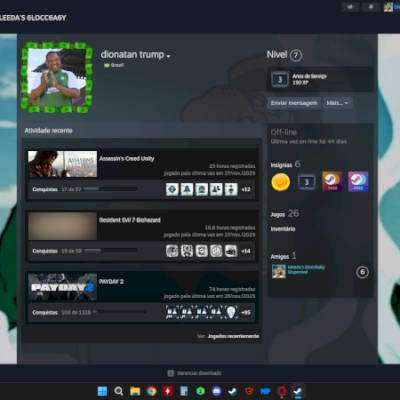The image size is (400, 400).
Task: View the gold coin badge under Insígnias
Action: pos(281,182)
